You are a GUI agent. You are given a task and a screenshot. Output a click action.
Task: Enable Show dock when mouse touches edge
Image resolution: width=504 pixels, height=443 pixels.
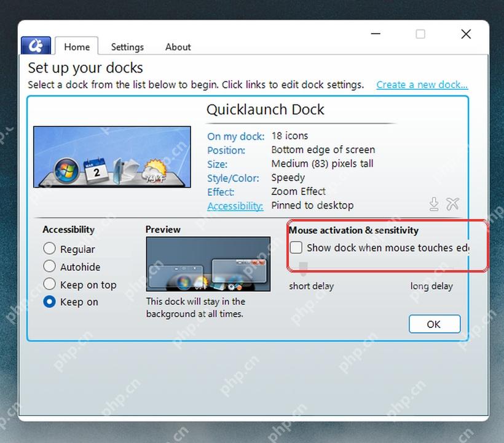(x=296, y=248)
